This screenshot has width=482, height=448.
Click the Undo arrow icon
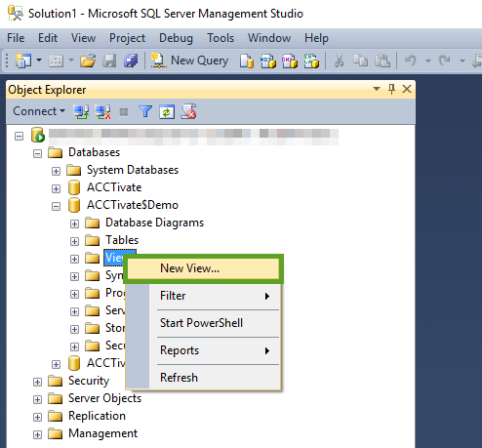411,61
